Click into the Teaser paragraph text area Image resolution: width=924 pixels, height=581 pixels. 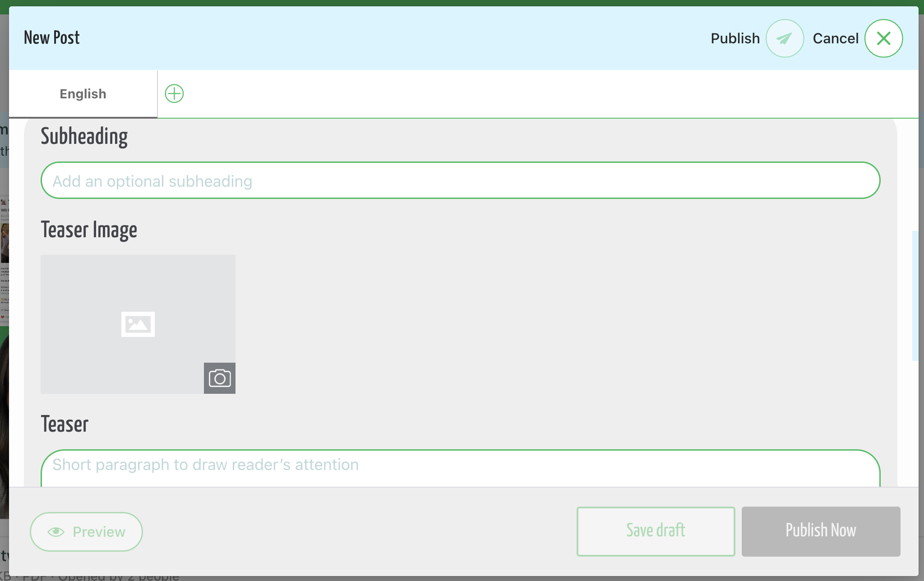(460, 468)
